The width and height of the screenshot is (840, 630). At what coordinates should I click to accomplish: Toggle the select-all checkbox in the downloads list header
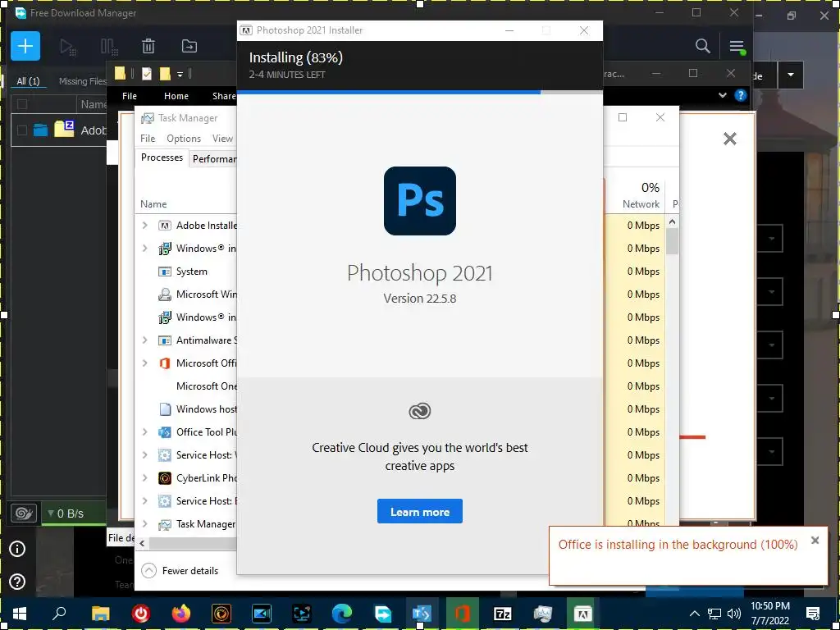pos(22,104)
